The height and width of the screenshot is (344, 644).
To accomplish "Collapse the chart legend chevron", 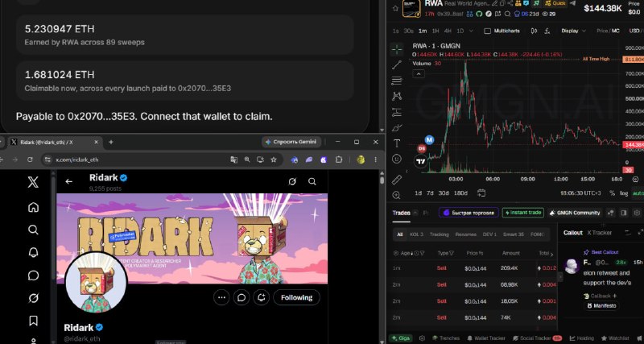I will pyautogui.click(x=418, y=74).
